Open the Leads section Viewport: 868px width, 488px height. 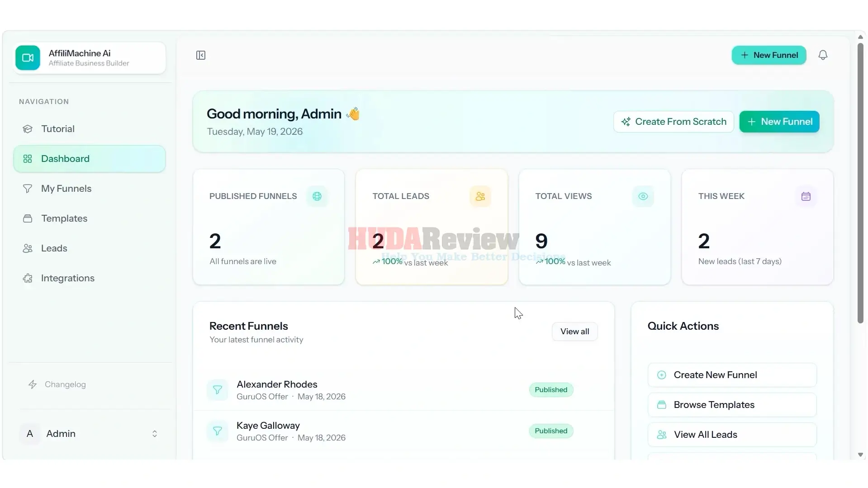[x=90, y=248]
